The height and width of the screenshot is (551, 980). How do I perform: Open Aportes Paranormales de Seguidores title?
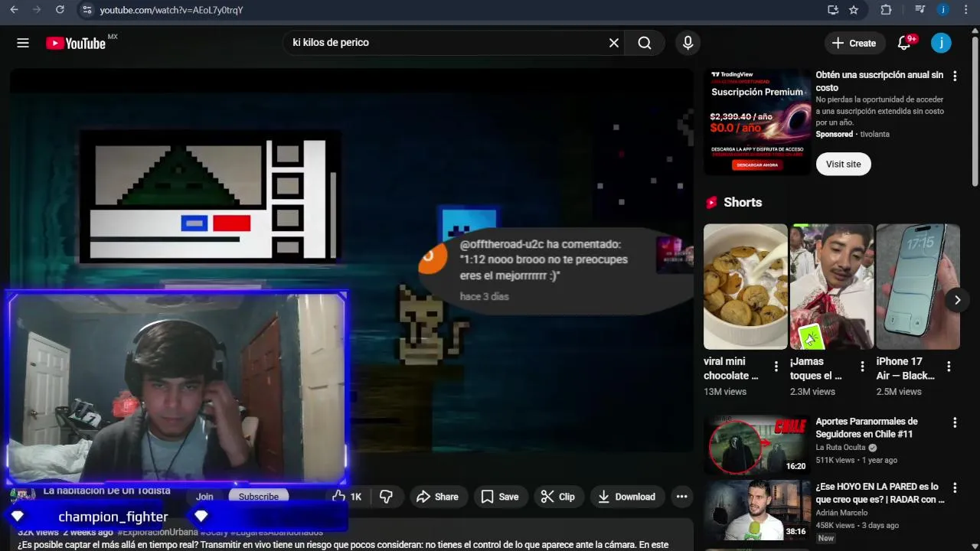point(867,428)
